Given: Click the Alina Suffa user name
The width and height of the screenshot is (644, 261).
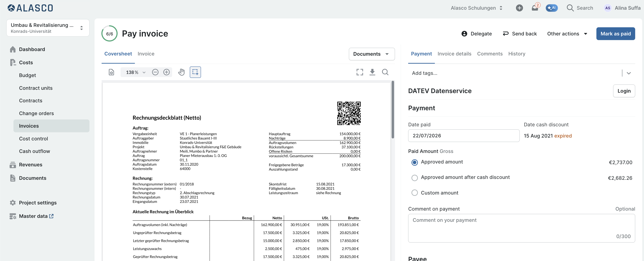Looking at the screenshot, I should pyautogui.click(x=627, y=8).
